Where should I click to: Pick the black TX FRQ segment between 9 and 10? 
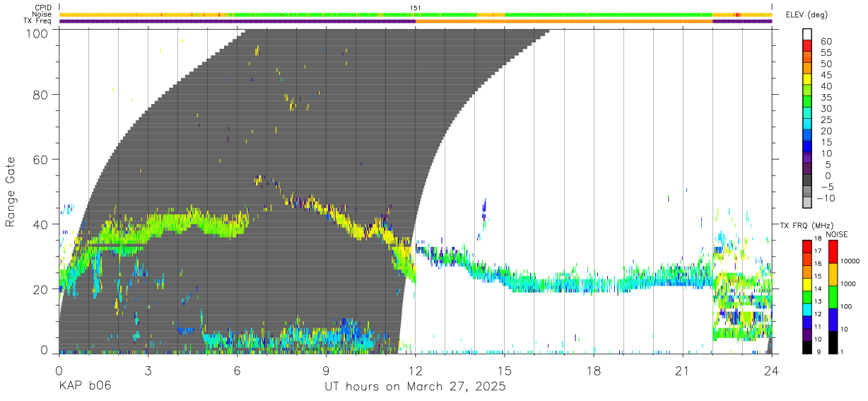click(807, 347)
